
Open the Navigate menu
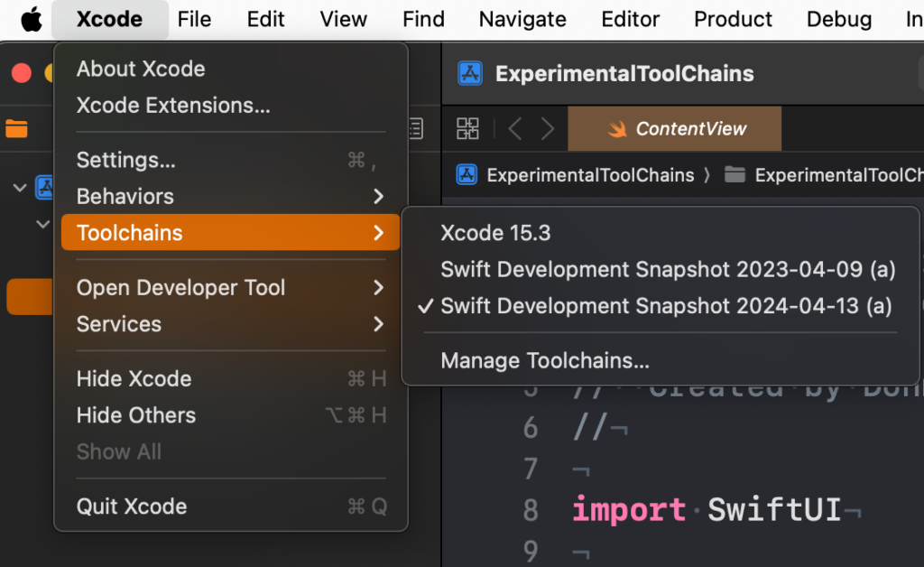click(x=522, y=20)
